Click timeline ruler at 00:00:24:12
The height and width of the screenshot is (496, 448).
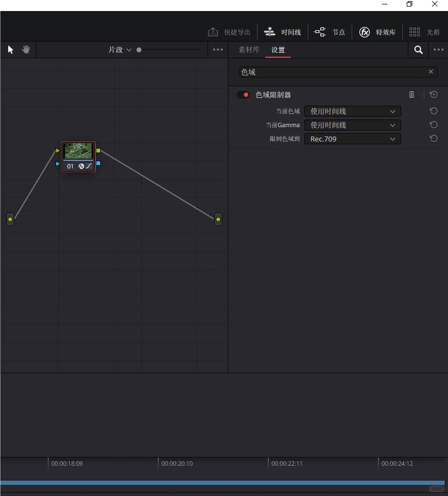click(397, 464)
